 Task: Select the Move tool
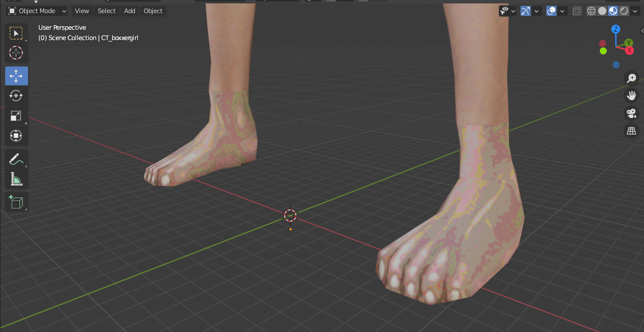coord(16,75)
